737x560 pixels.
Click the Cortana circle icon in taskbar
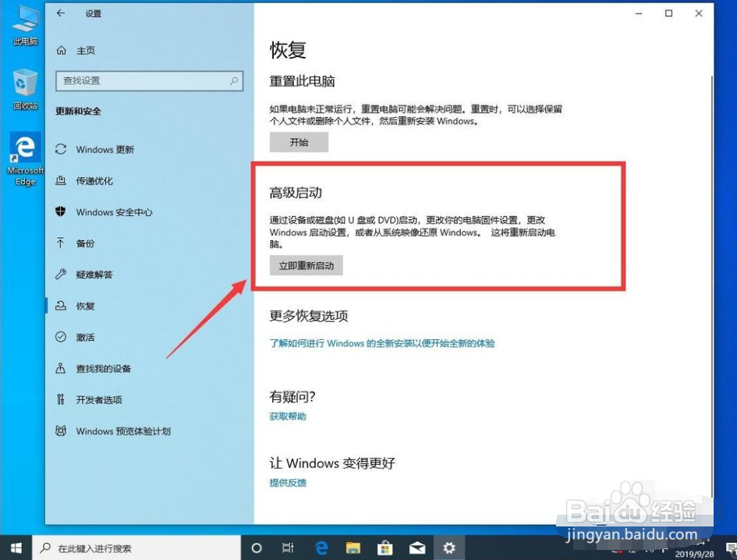(256, 548)
